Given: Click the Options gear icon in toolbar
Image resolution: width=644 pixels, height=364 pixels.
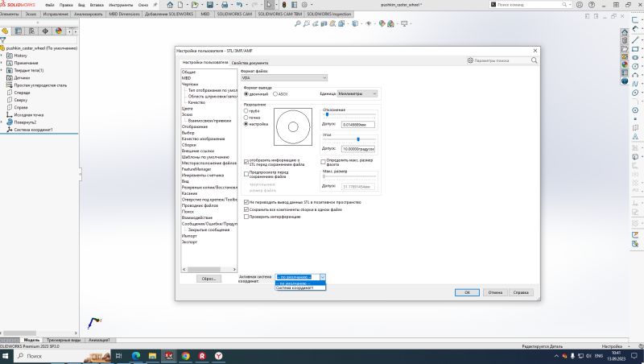Looking at the screenshot, I should pyautogui.click(x=304, y=5).
